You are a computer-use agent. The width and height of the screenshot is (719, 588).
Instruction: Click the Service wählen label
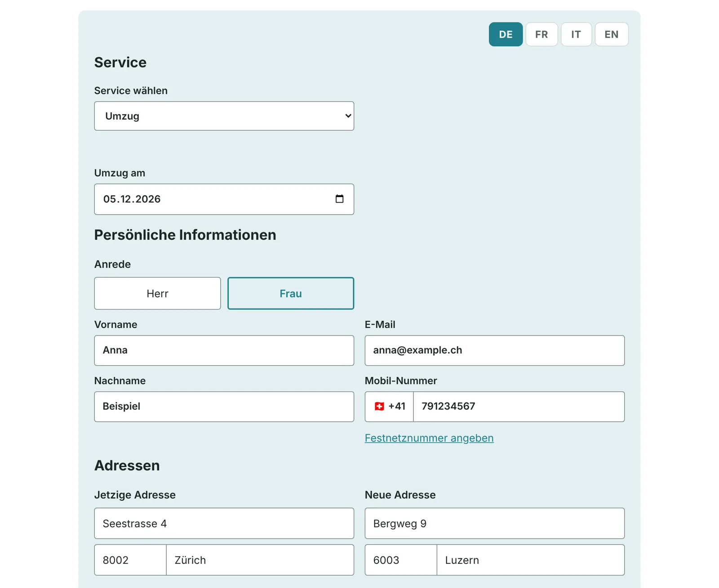coord(131,91)
